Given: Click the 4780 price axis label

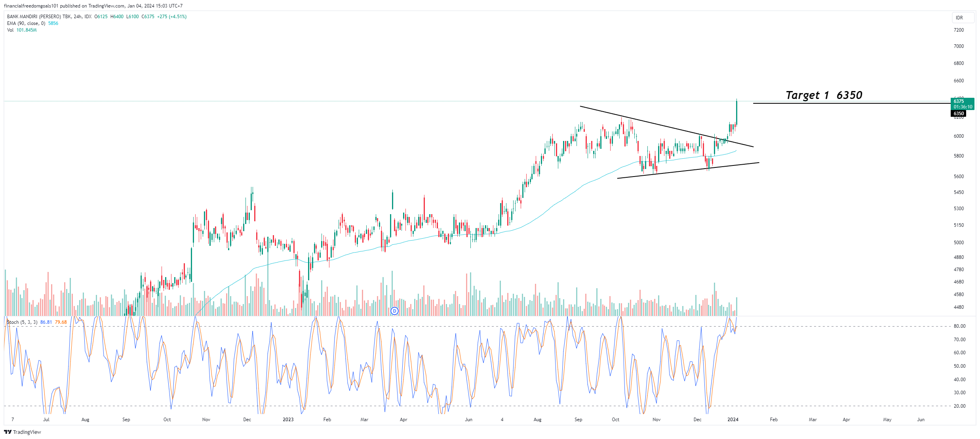Looking at the screenshot, I should (959, 270).
